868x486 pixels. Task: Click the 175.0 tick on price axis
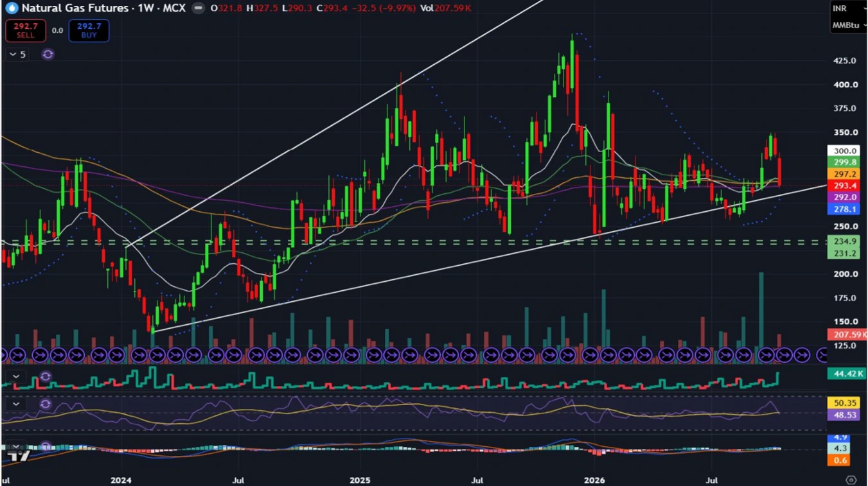tap(844, 298)
